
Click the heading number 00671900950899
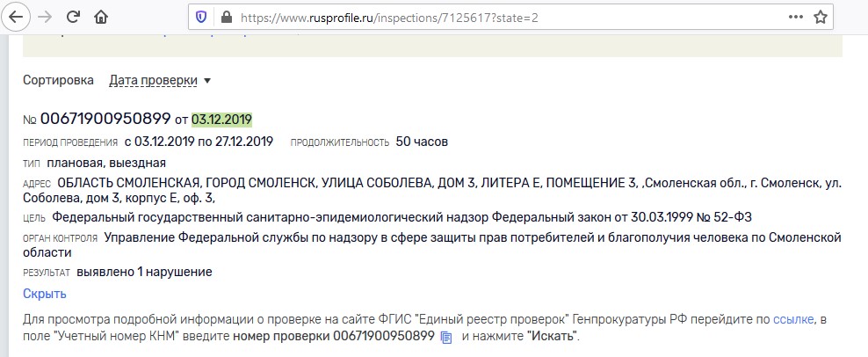coord(105,119)
